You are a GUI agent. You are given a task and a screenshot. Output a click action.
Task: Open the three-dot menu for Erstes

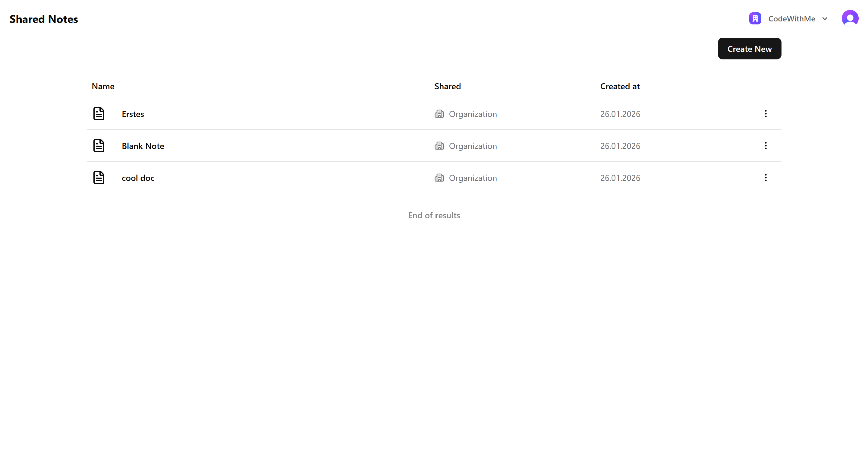click(766, 114)
